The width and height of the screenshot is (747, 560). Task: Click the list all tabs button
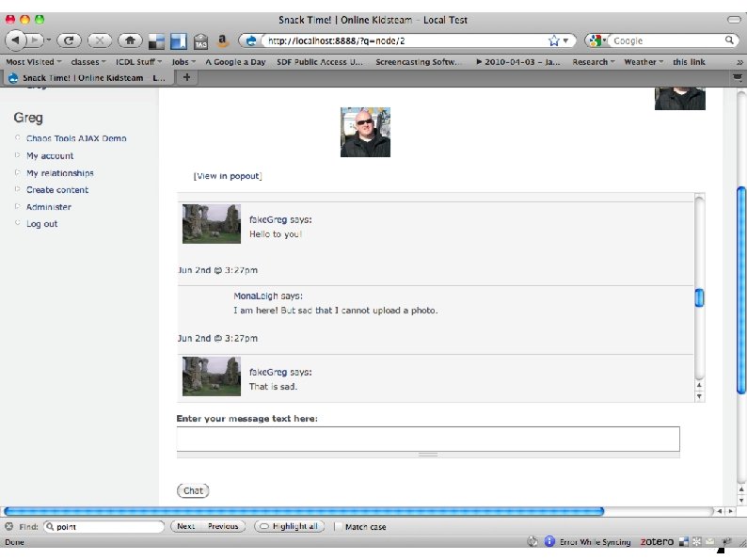(737, 77)
